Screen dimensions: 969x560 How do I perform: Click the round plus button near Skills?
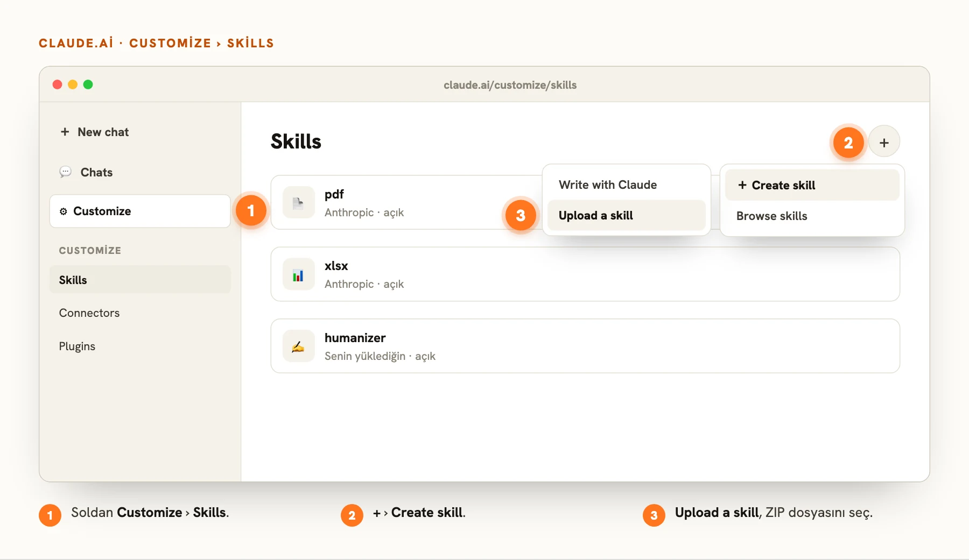point(884,143)
